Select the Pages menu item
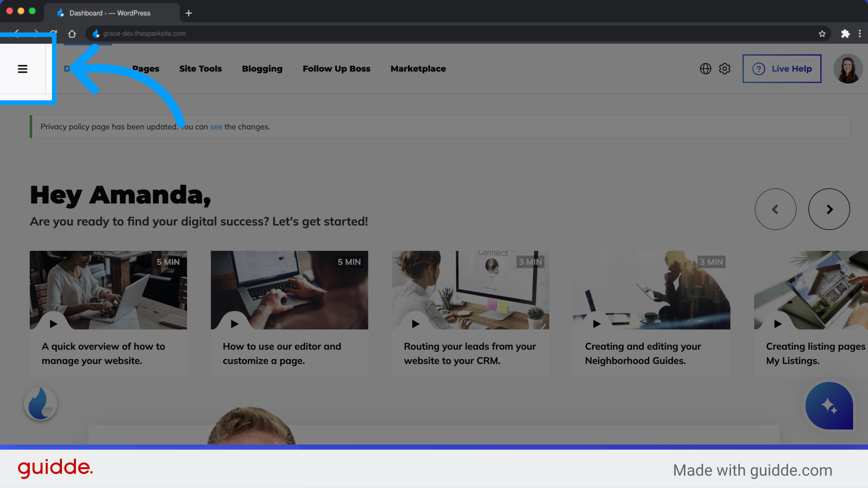Viewport: 868px width, 488px height. (x=146, y=69)
